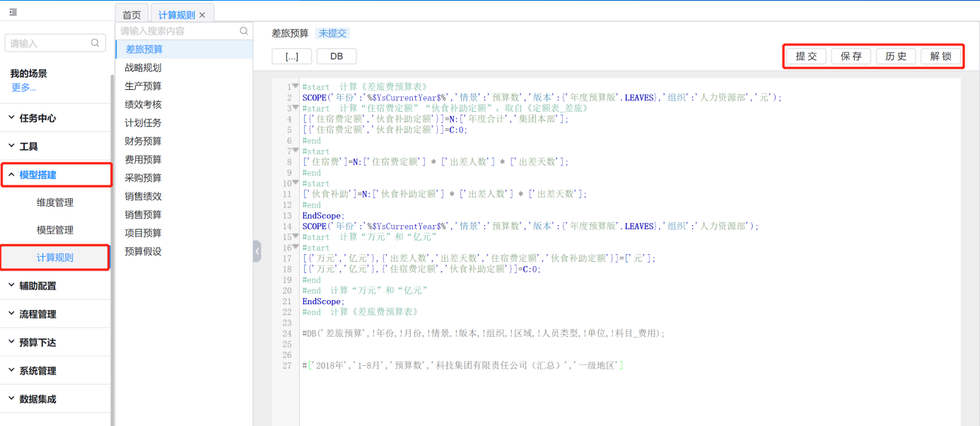Image resolution: width=980 pixels, height=426 pixels.
Task: Collapse the rule list panel handle
Action: coord(257,251)
